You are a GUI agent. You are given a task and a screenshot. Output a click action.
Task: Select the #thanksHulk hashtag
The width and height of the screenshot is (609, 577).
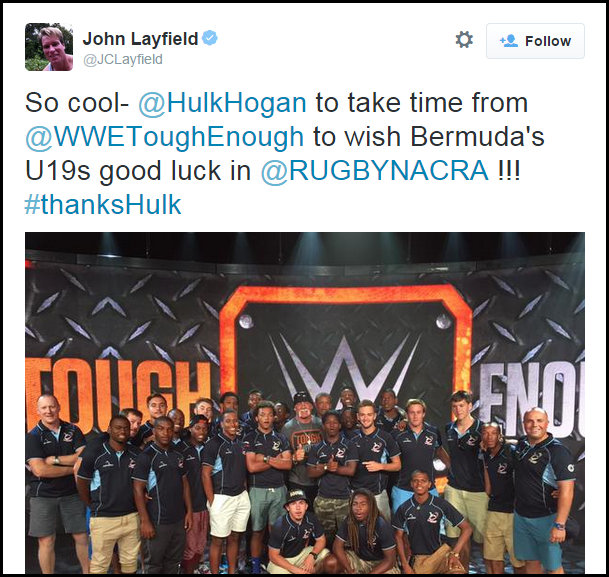103,205
